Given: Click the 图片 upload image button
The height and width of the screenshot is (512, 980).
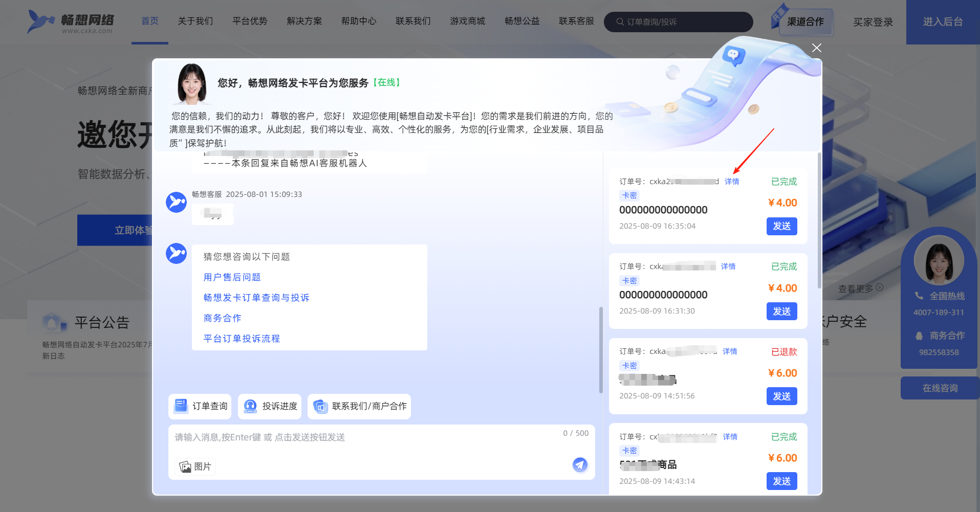Looking at the screenshot, I should (195, 466).
